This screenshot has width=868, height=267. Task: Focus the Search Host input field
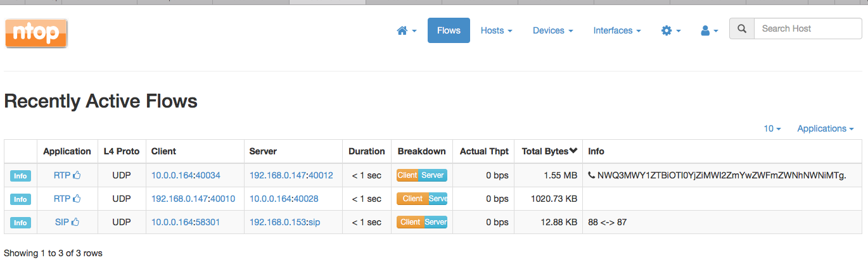pyautogui.click(x=808, y=28)
